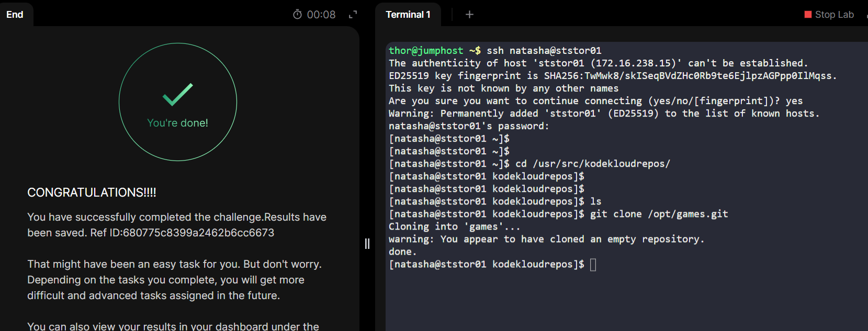Grab the panel divider handle
The image size is (868, 331).
click(367, 244)
